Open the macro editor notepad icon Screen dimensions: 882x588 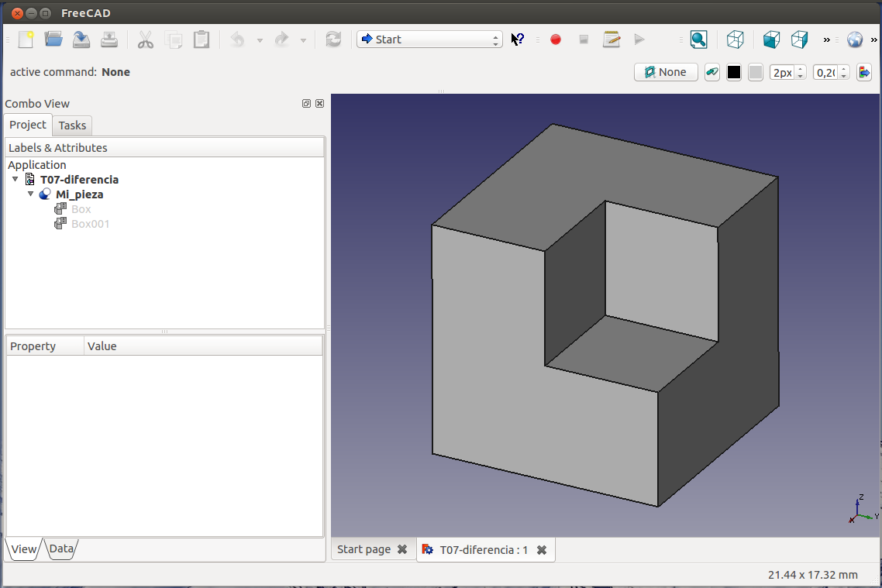tap(612, 40)
